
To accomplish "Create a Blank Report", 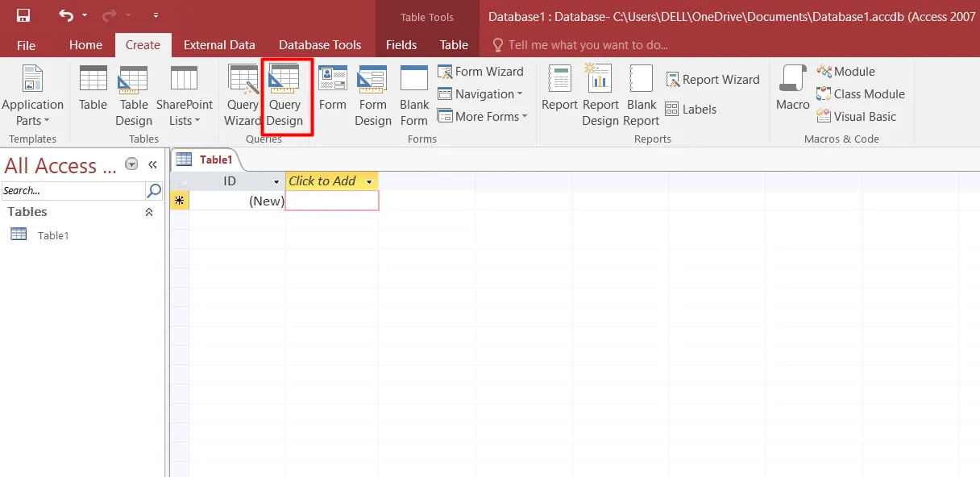I will (641, 95).
